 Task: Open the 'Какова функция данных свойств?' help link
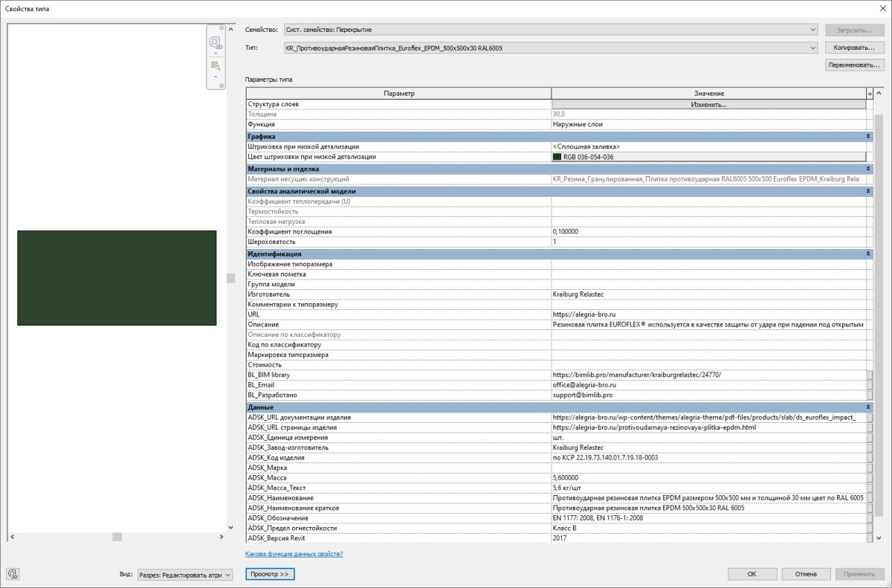click(294, 554)
